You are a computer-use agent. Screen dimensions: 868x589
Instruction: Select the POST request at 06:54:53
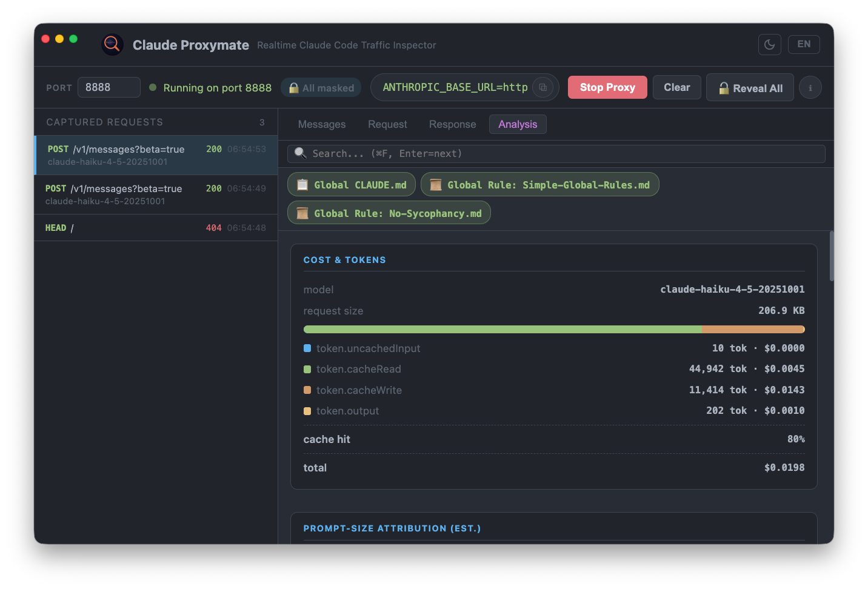156,155
